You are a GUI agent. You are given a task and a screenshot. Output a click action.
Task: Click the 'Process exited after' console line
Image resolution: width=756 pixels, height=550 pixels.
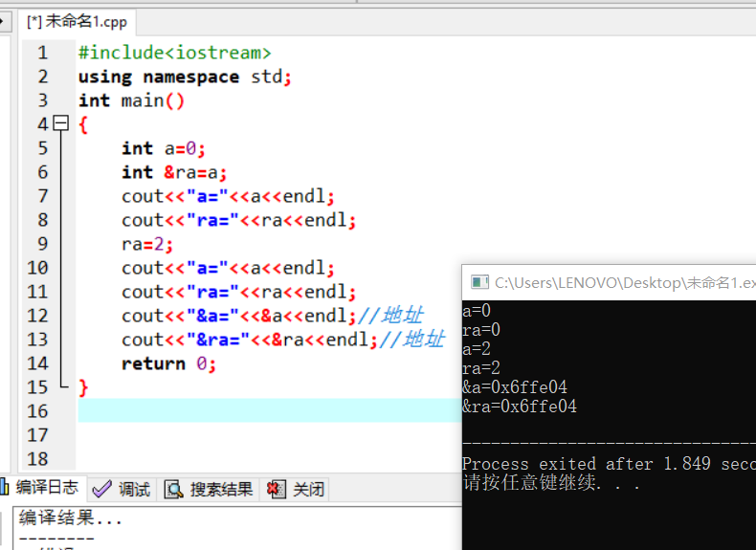point(609,464)
